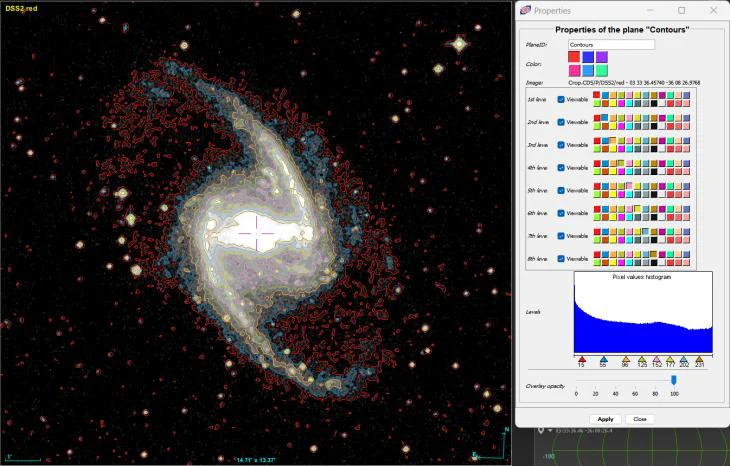Screen dimensions: 730x466
Task: Click Close in the Properties dialog
Action: [640, 419]
